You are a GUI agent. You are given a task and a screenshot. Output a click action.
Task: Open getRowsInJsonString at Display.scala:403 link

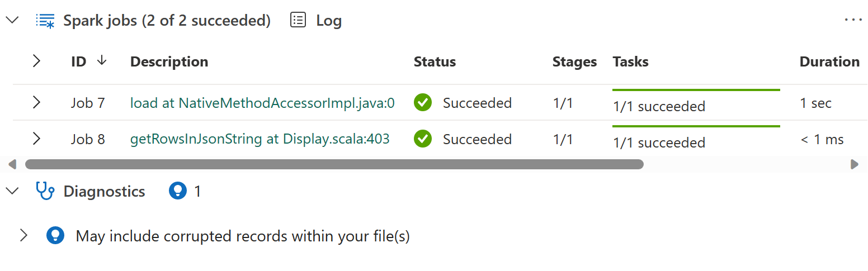click(x=260, y=139)
